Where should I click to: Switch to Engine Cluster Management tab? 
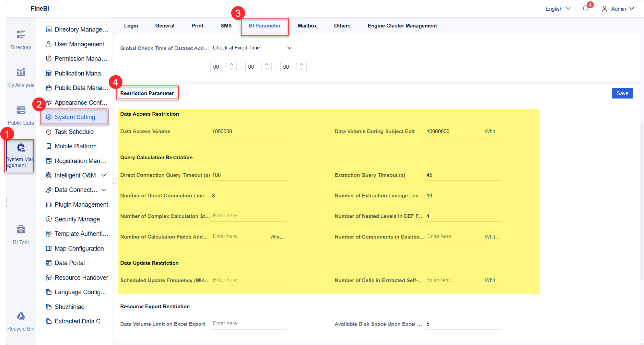click(402, 26)
